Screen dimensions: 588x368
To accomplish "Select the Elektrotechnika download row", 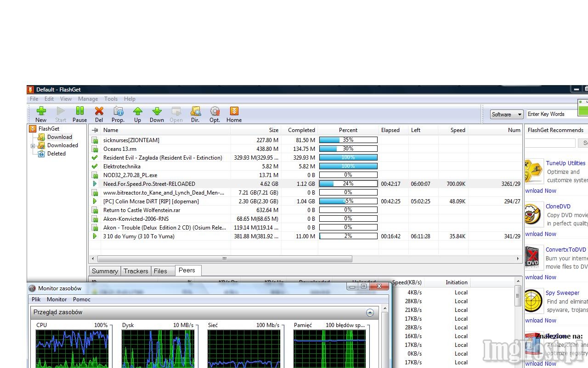I will tap(305, 167).
